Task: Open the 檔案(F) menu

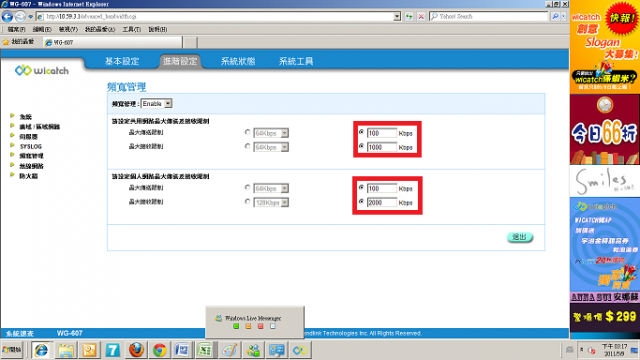Action: click(x=16, y=29)
